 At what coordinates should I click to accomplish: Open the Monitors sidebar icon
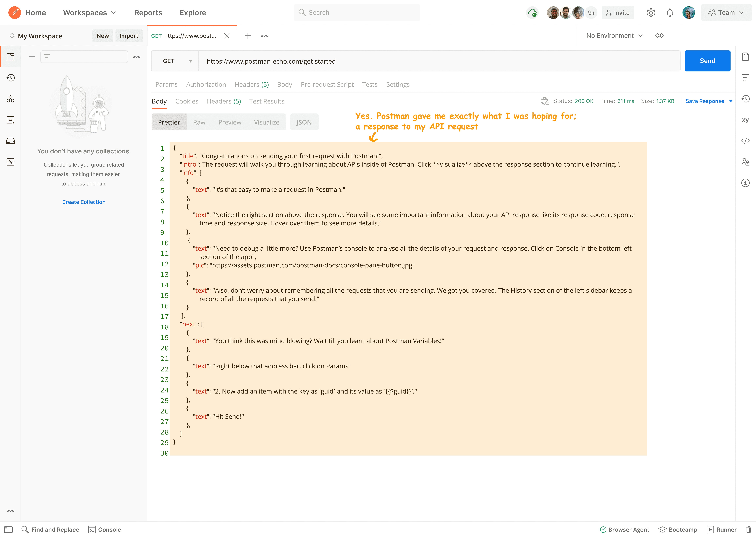click(x=11, y=162)
